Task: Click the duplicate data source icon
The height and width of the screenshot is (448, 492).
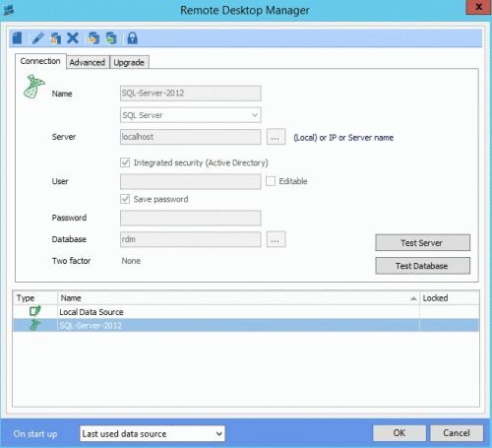Action: [x=56, y=38]
